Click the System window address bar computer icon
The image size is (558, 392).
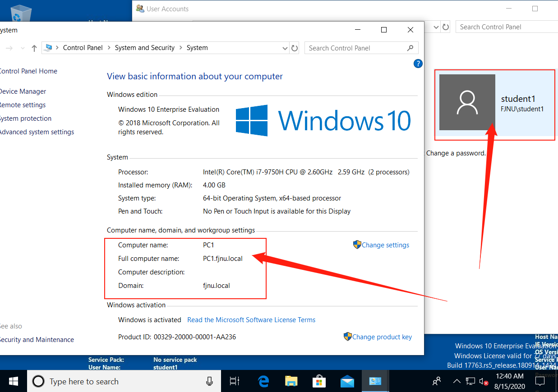[48, 48]
